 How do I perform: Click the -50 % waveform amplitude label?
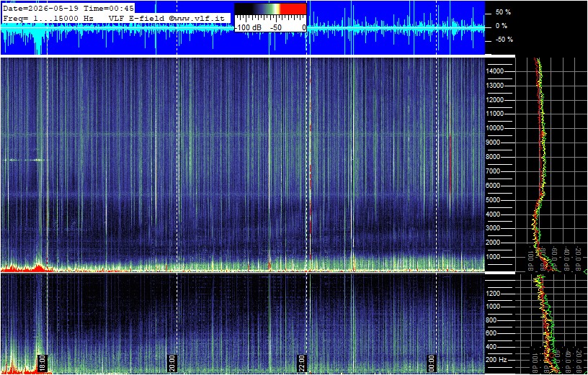503,40
